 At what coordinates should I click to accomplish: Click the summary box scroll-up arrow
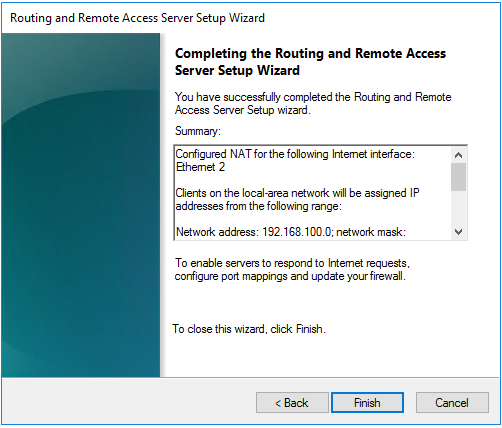tap(459, 155)
